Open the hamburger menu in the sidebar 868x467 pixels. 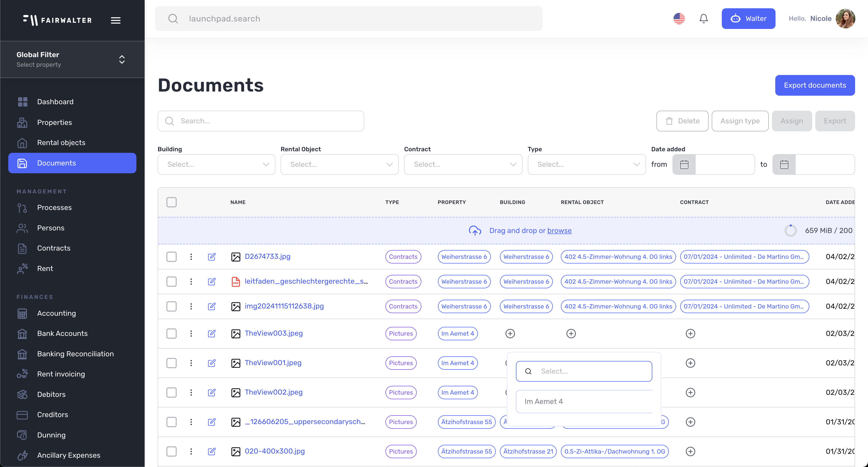(115, 20)
